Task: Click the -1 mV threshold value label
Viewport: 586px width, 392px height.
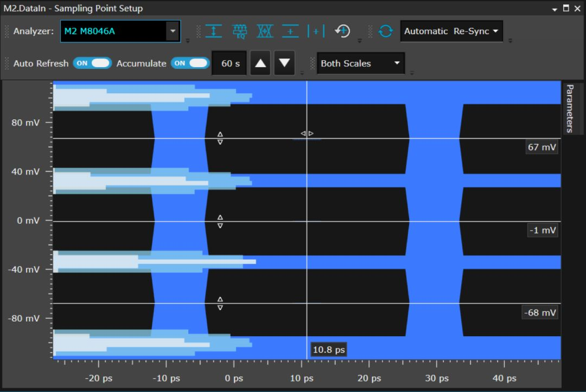Action: click(543, 230)
